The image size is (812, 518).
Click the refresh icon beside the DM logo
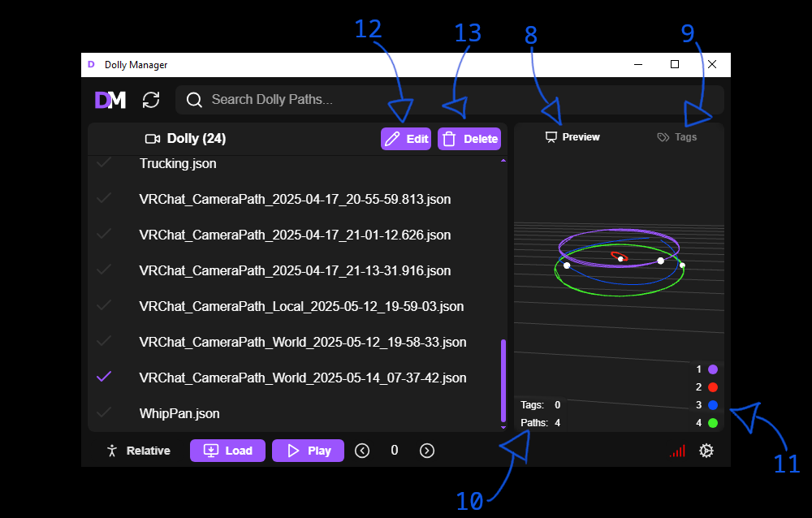click(151, 100)
